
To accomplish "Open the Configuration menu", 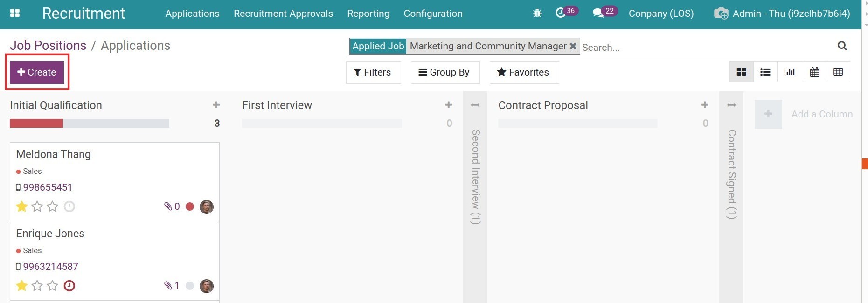I will click(432, 14).
